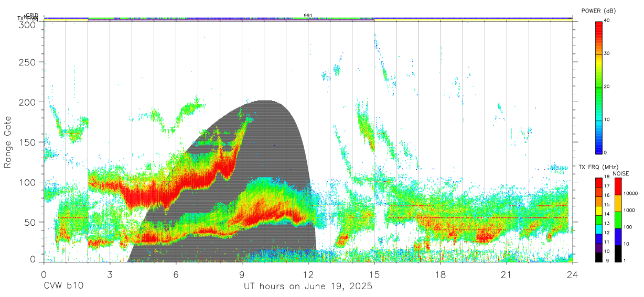Click the 12 hour tick on time axis

308,274
